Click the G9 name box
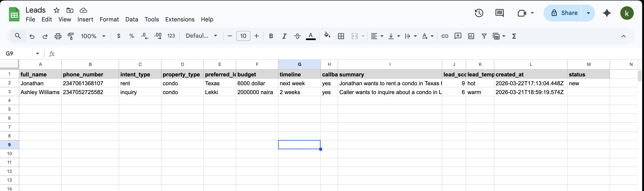Screen dimensions: 644x191 (x=19, y=54)
